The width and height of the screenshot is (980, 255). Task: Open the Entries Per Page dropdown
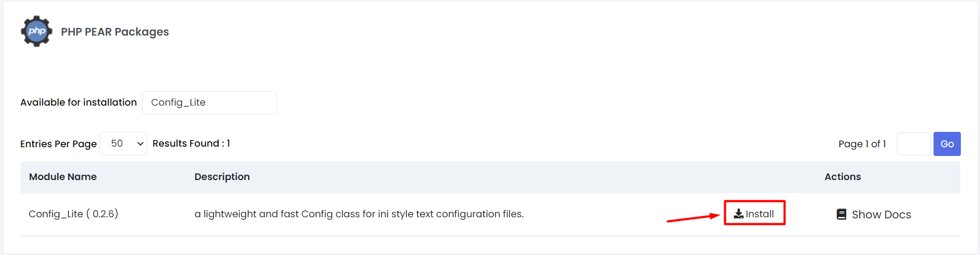(123, 143)
